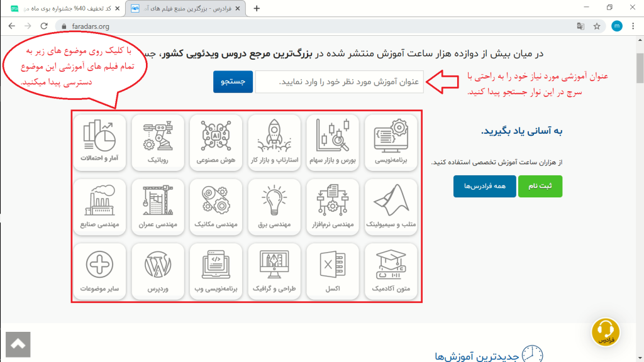This screenshot has width=644, height=362.
Task: Click the scrollbar up arrow
Action: pos(640,40)
